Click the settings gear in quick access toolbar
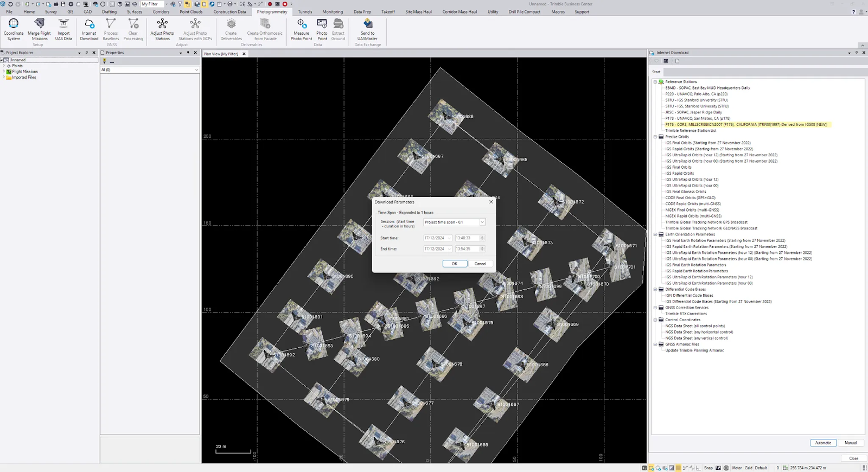The width and height of the screenshot is (868, 472). 71,4
